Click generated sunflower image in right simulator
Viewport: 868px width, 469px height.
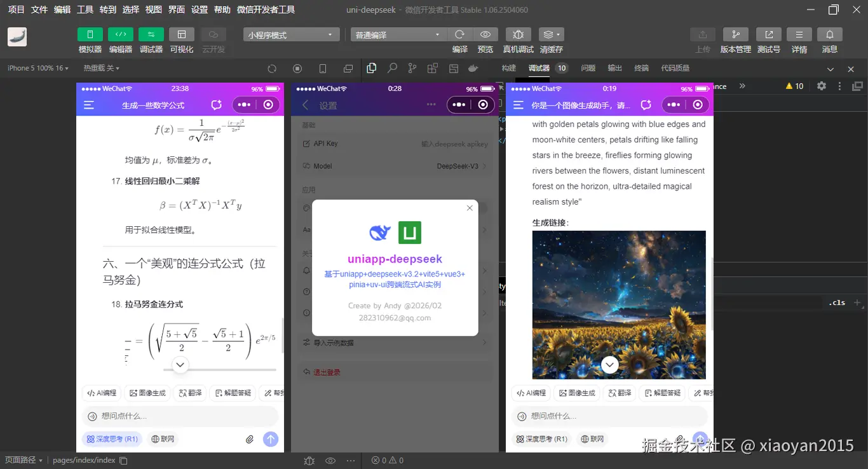tap(619, 304)
